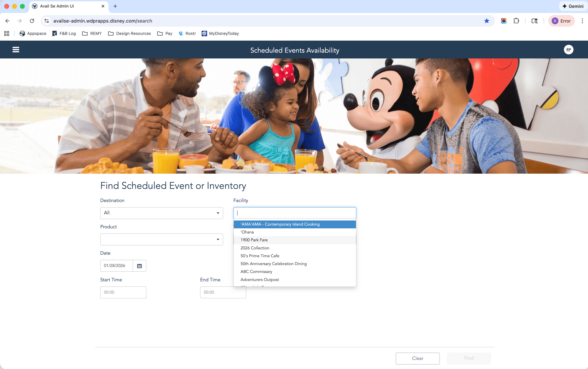Open the date picker calendar icon
Screen dimensions: 588x369
click(139, 266)
